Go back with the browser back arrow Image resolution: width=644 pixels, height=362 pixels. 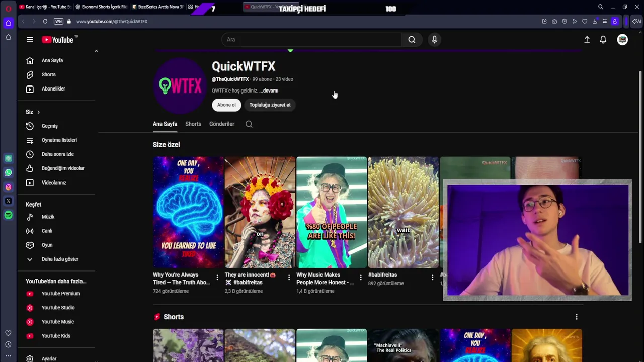tap(23, 21)
